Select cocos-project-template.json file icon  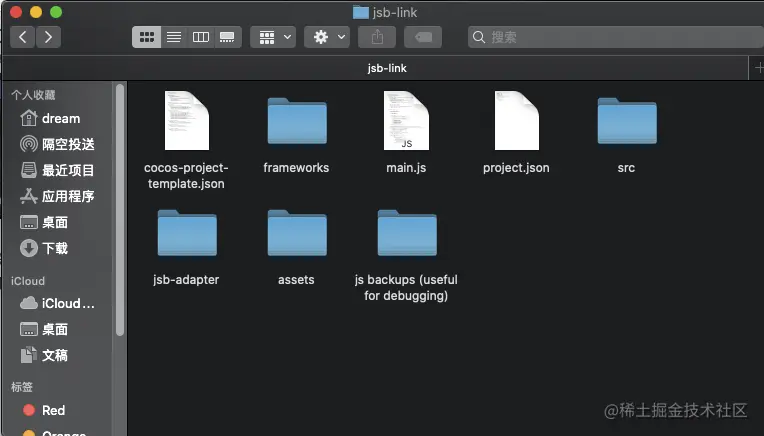[187, 120]
